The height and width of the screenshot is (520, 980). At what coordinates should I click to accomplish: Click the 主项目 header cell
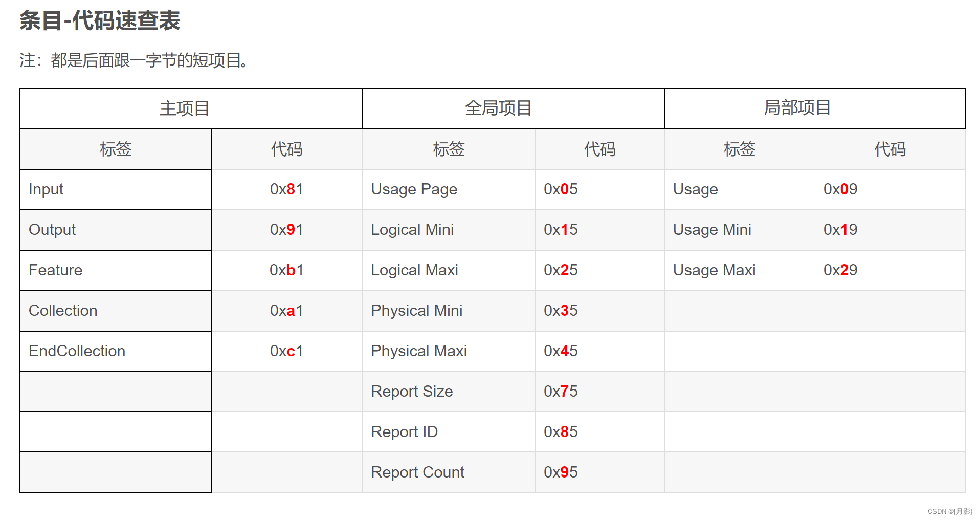click(x=191, y=109)
